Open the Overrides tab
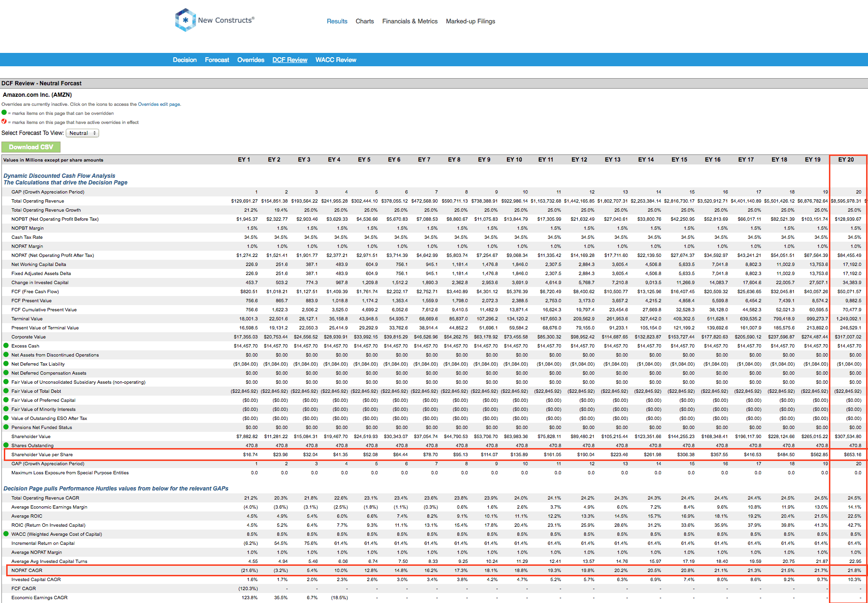The width and height of the screenshot is (868, 603). click(251, 60)
